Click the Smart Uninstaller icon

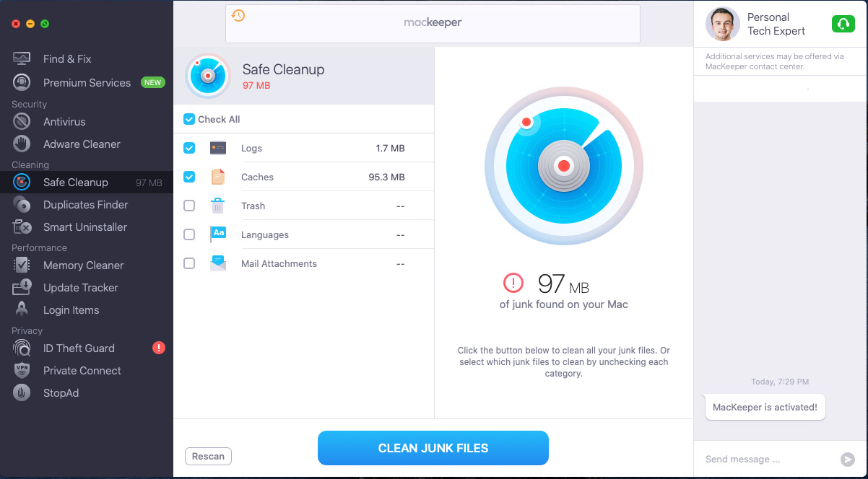(x=22, y=227)
